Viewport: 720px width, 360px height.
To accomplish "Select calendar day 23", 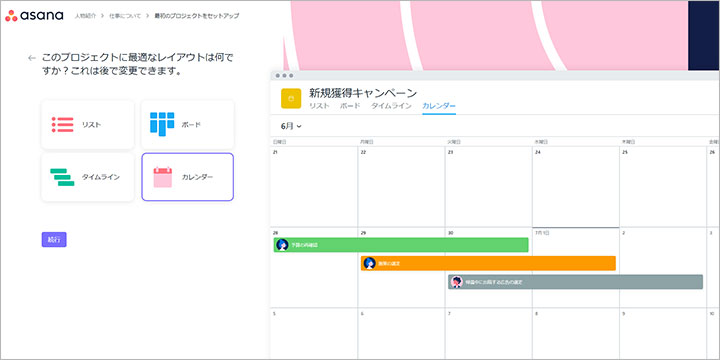I will (x=489, y=186).
